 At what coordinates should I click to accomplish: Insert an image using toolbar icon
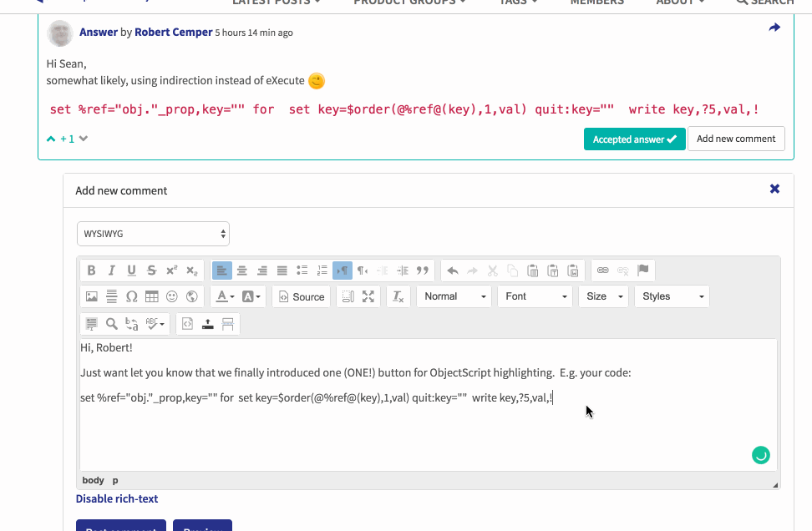coord(91,296)
